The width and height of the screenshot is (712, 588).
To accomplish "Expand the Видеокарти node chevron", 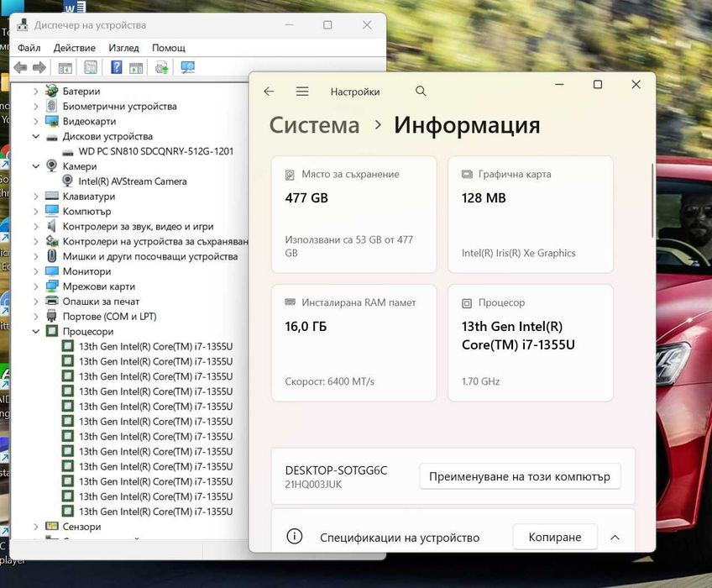I will tap(36, 121).
